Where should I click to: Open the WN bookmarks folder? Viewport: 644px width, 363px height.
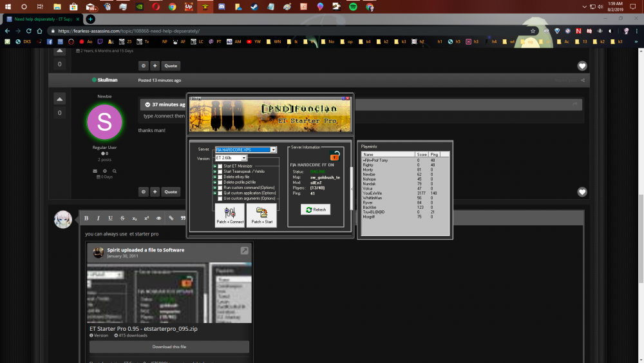274,41
